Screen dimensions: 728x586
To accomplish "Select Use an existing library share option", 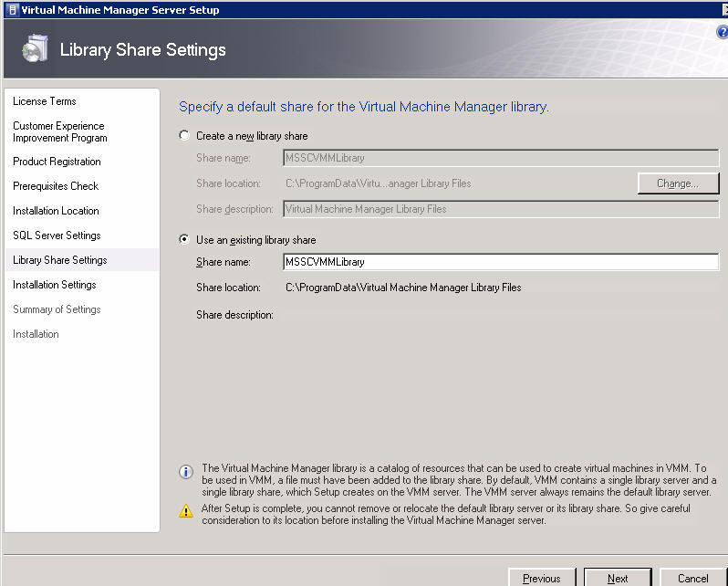I will point(184,240).
